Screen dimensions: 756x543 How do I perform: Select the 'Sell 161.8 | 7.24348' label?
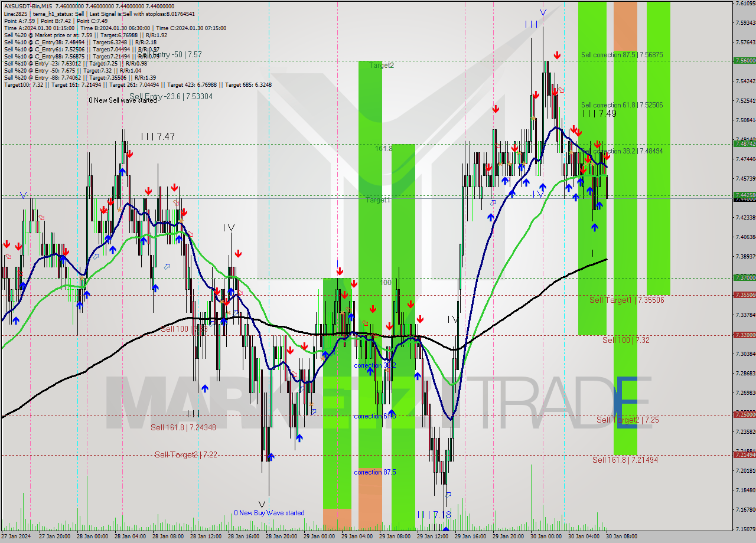tap(183, 427)
